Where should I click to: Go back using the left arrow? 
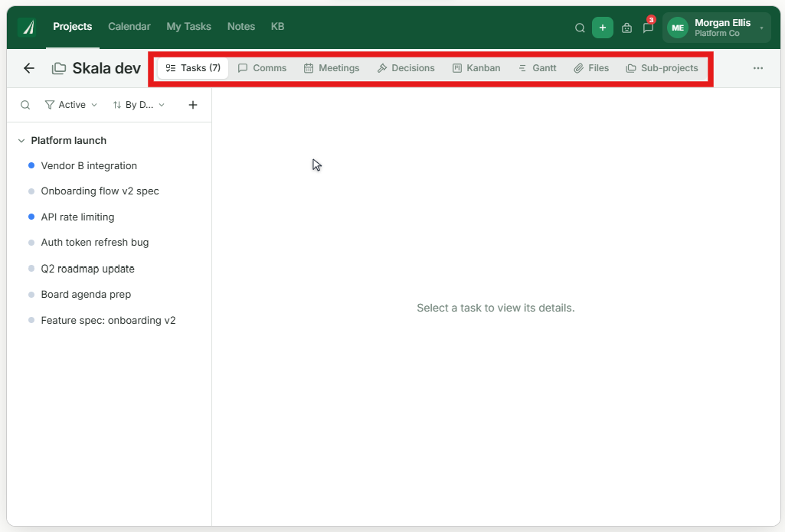[29, 68]
